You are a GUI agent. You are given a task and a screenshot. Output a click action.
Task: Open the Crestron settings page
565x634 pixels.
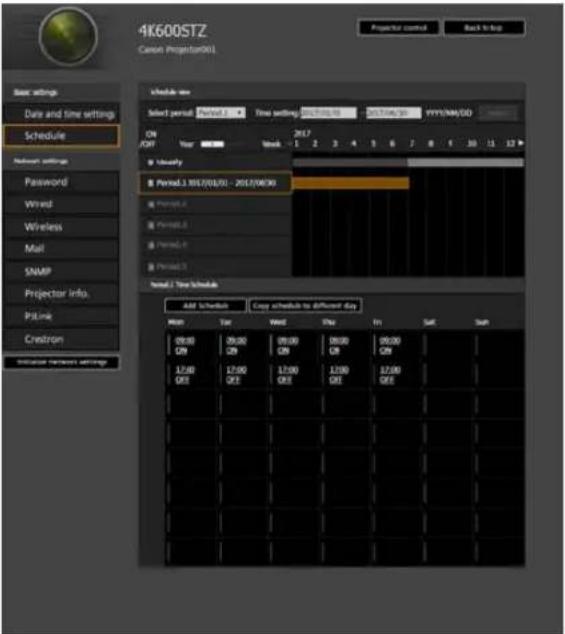(61, 339)
